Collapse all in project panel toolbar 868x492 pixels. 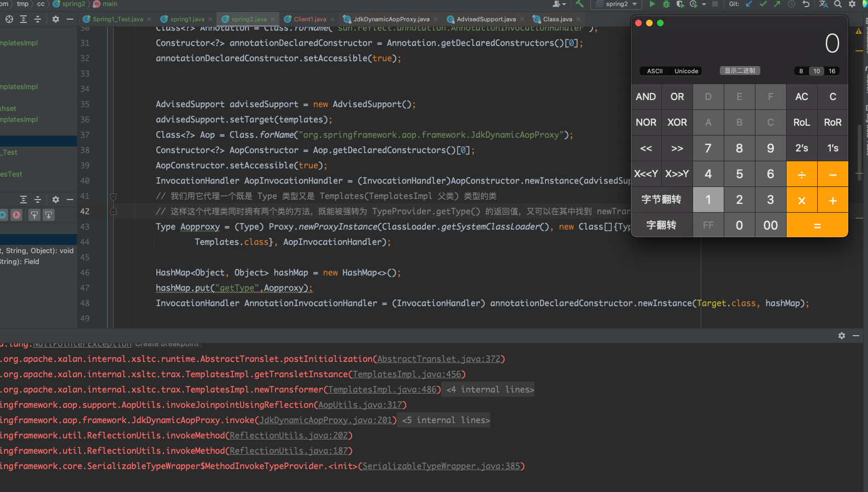(x=38, y=19)
